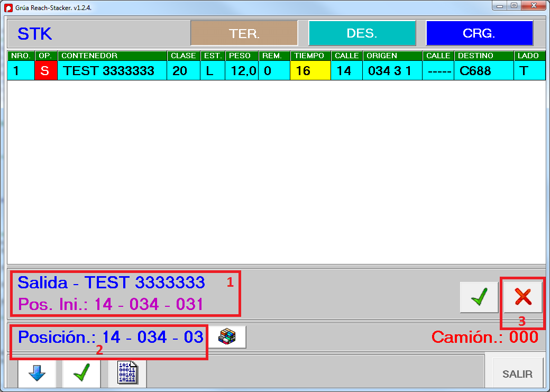Click the Camión.: 000 label
Viewport: 550px width, 392px height.
(x=484, y=337)
